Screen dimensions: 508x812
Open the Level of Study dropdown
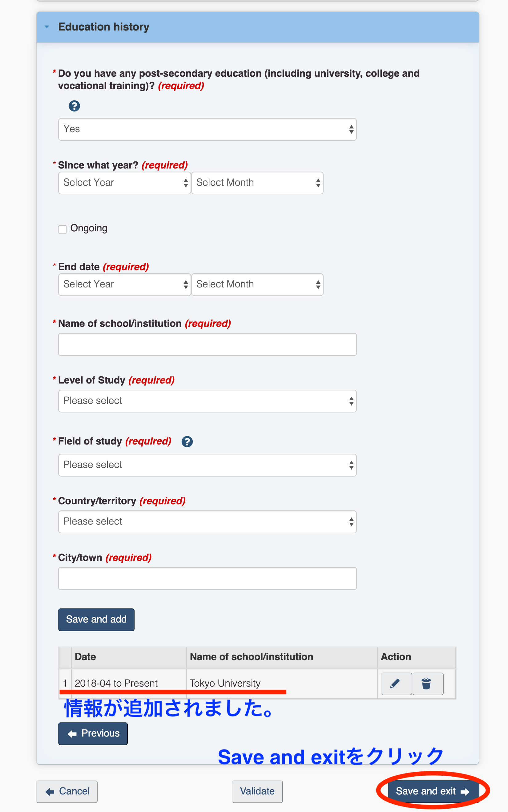tap(207, 401)
